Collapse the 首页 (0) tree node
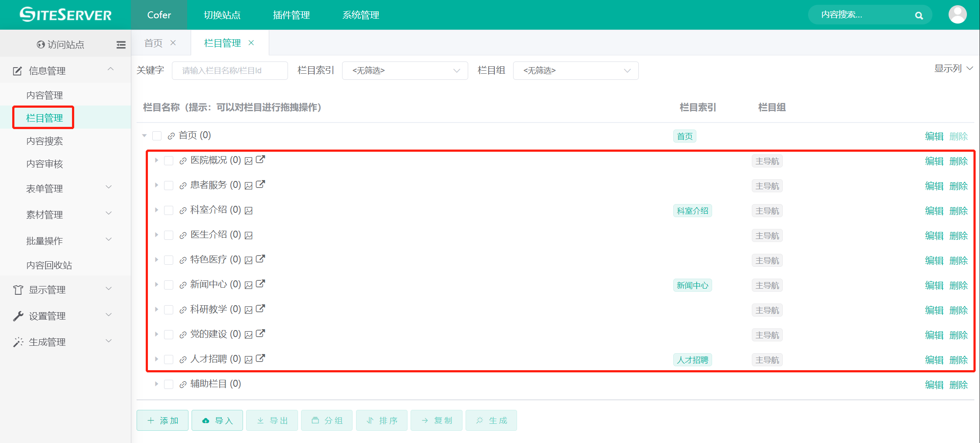This screenshot has width=980, height=443. tap(144, 136)
